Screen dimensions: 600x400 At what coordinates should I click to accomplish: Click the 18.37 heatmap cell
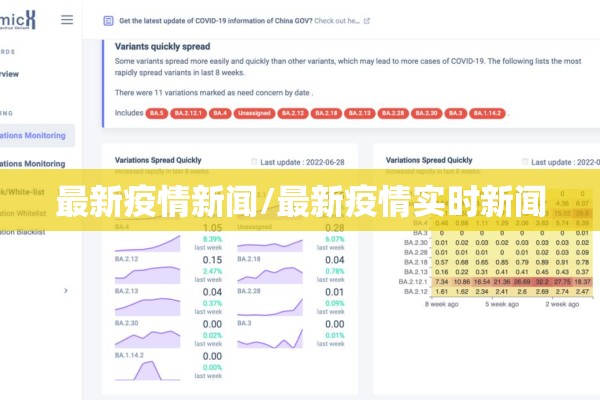(582, 282)
